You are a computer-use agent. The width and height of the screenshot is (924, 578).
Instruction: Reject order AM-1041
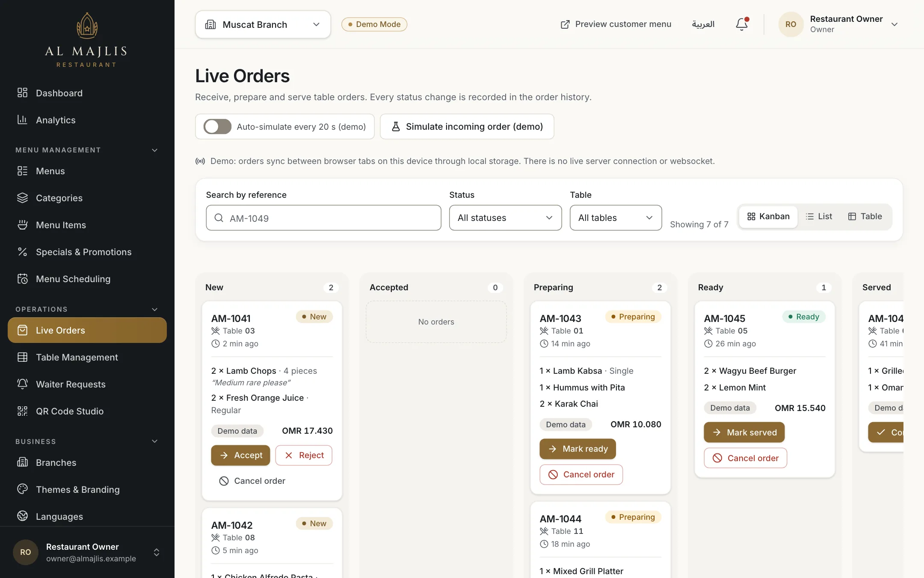tap(304, 455)
